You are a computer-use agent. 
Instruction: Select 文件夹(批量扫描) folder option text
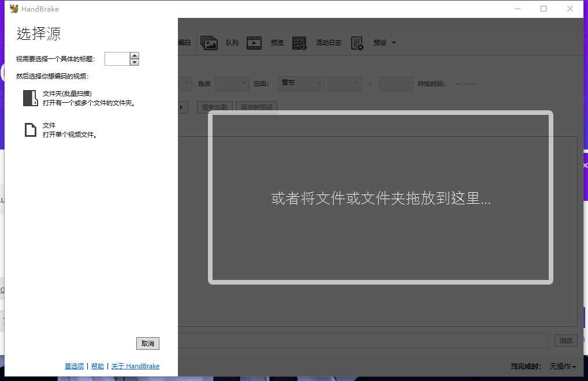(x=67, y=94)
